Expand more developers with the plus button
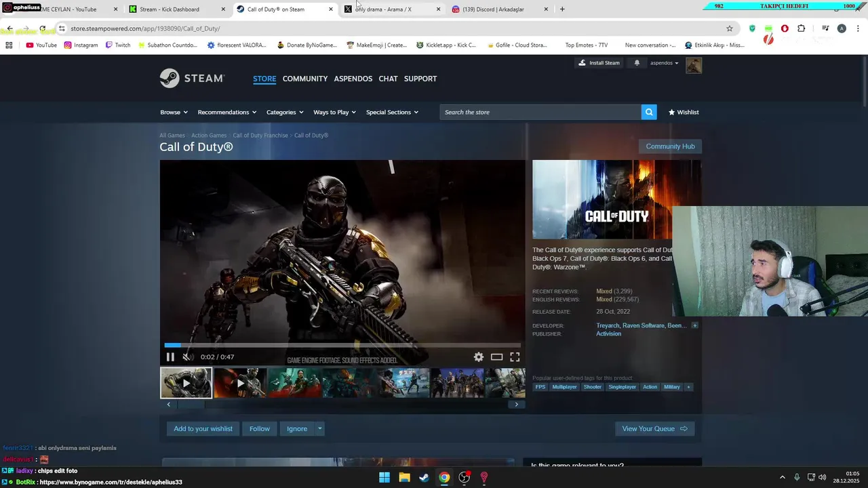Viewport: 868px width, 488px height. [x=694, y=325]
